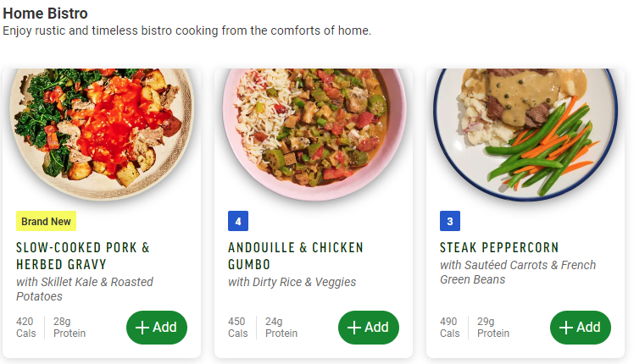Click the Home Bistro section heading

pos(45,14)
